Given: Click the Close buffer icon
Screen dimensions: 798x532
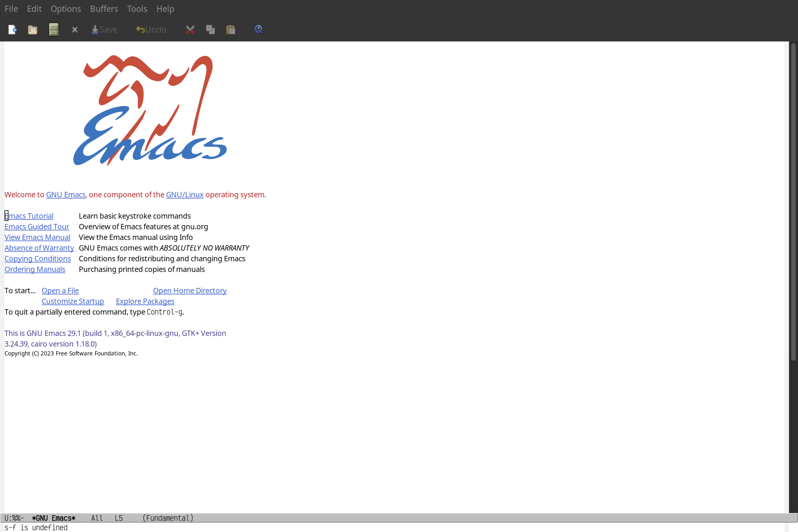Looking at the screenshot, I should tap(74, 29).
